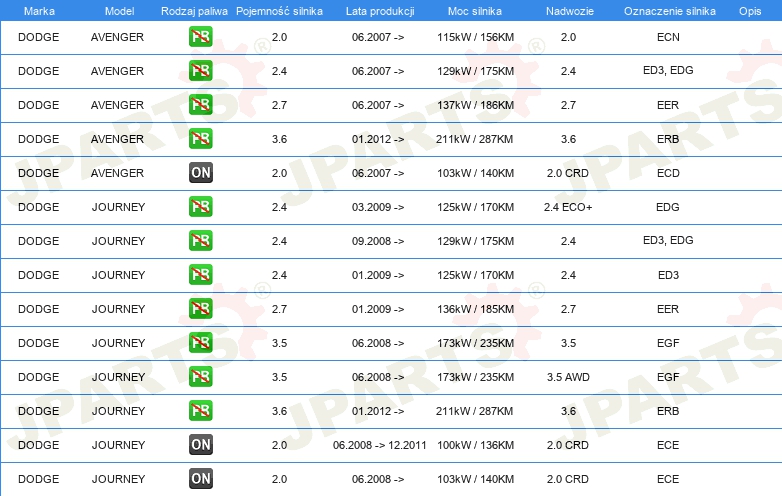Click 100kW / 136KM power value
The width and height of the screenshot is (782, 496).
475,445
